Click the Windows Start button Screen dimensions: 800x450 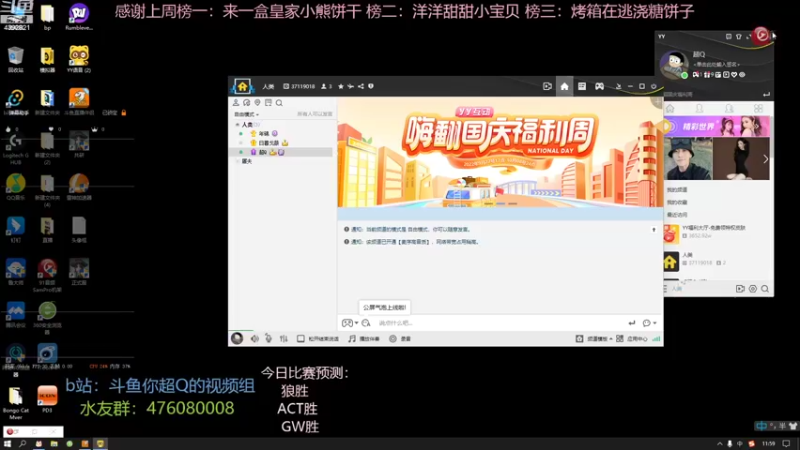click(x=7, y=444)
